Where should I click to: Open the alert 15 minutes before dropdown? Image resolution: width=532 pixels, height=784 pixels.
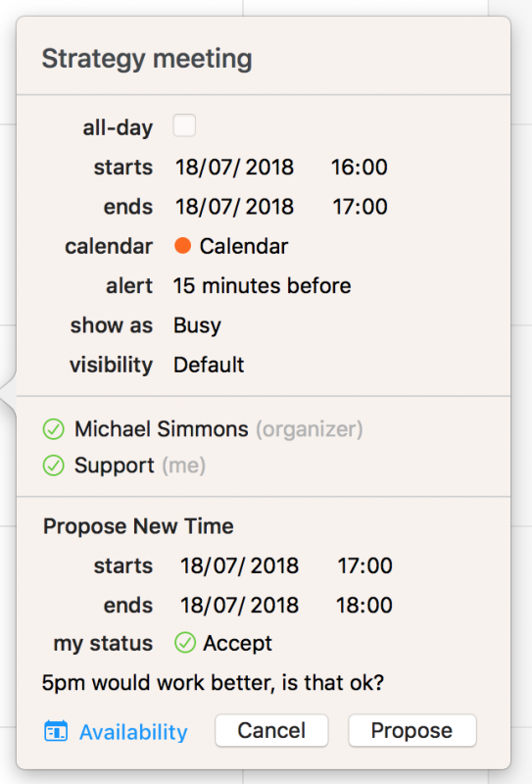(262, 286)
